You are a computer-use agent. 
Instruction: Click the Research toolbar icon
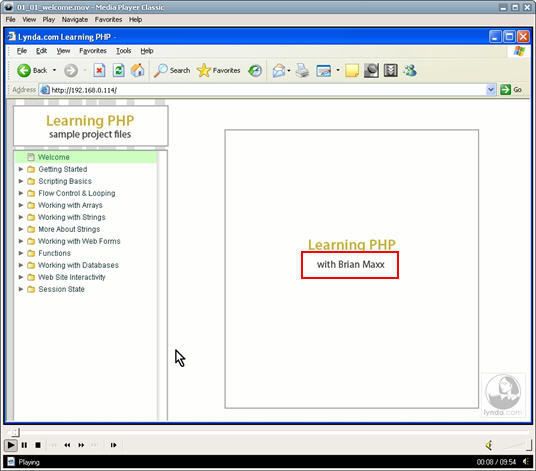(x=371, y=71)
